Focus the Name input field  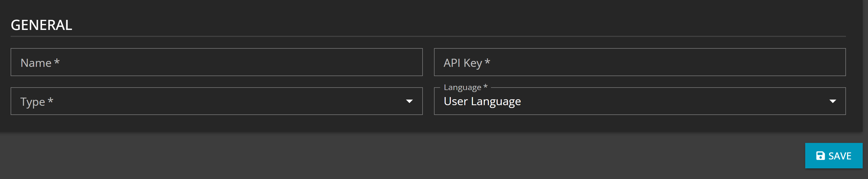(216, 62)
